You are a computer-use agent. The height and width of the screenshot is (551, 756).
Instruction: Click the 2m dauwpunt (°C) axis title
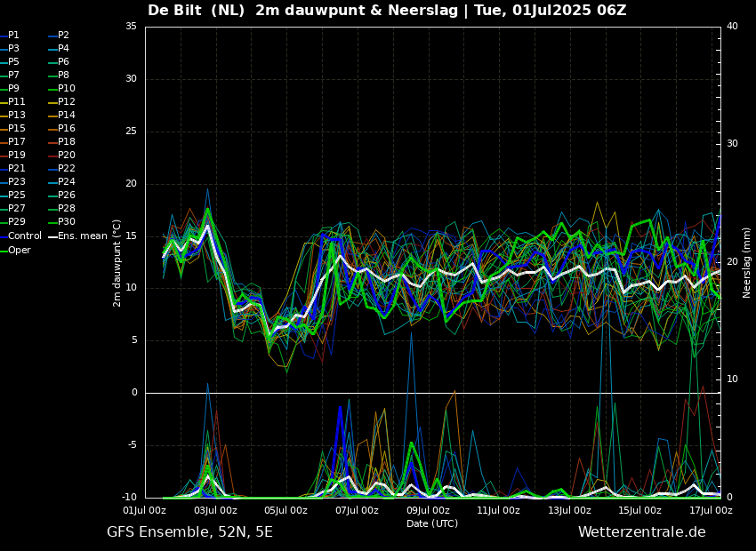[117, 263]
